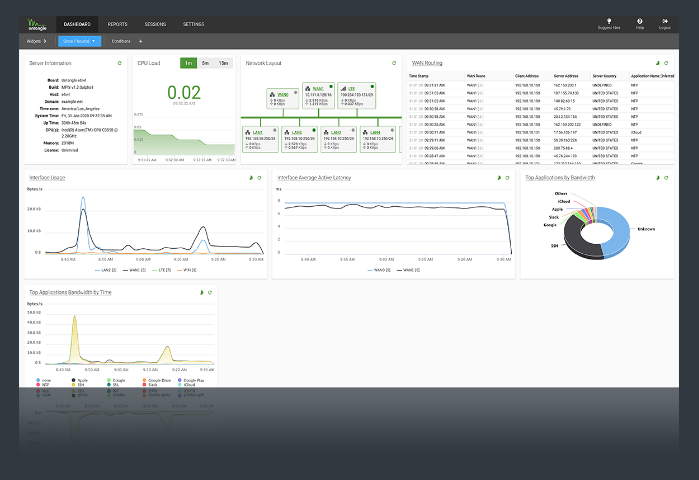
Task: Click the network icon on LAN3 card
Action: tap(326, 132)
